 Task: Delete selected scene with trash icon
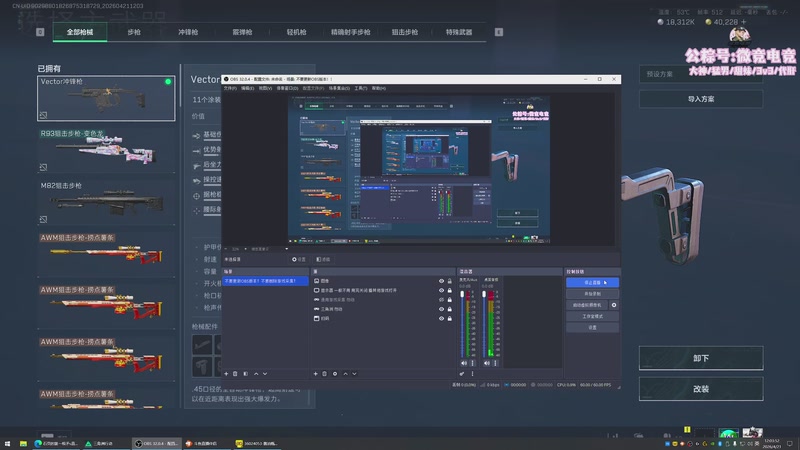tap(235, 374)
